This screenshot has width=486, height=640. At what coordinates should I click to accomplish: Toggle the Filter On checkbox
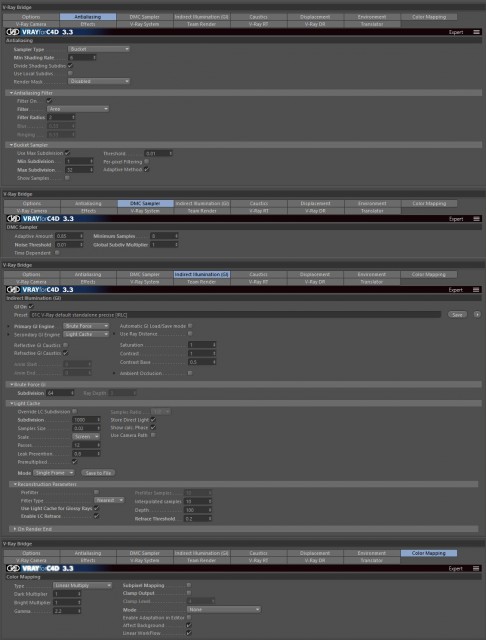49,100
